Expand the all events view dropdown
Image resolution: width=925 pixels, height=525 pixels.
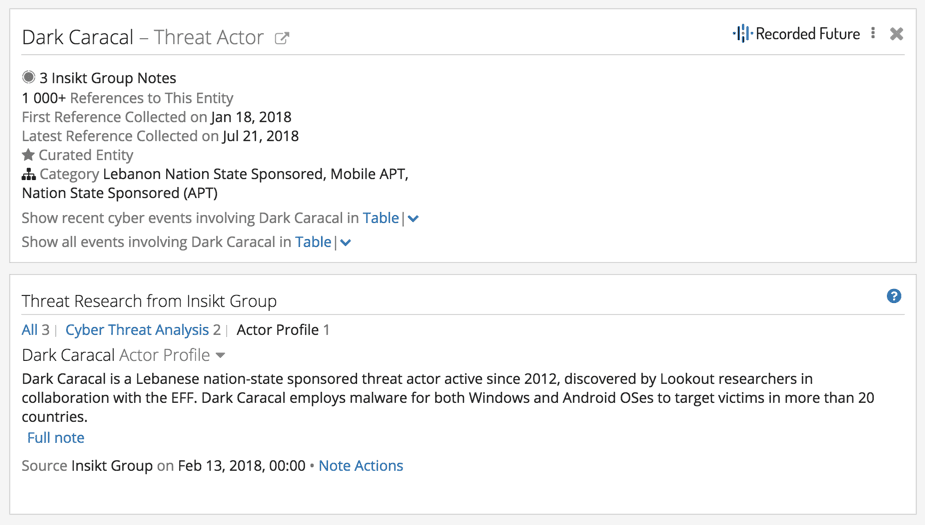click(346, 243)
